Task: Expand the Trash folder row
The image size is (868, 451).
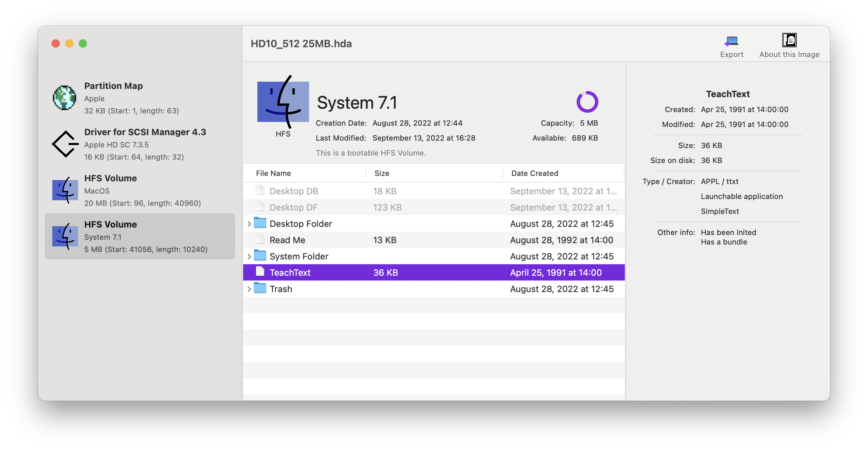Action: pos(249,289)
